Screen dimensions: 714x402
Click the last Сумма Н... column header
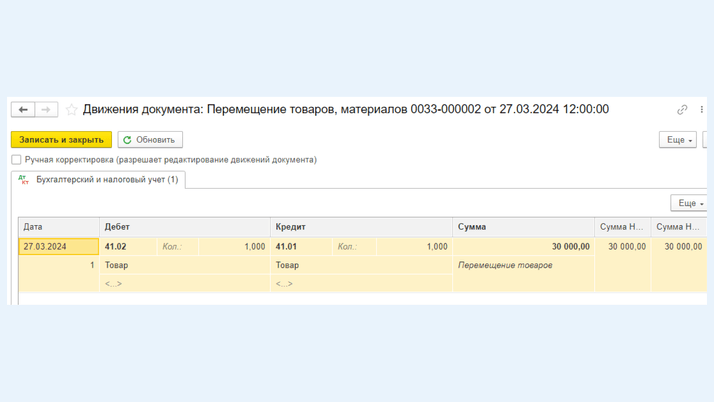679,227
